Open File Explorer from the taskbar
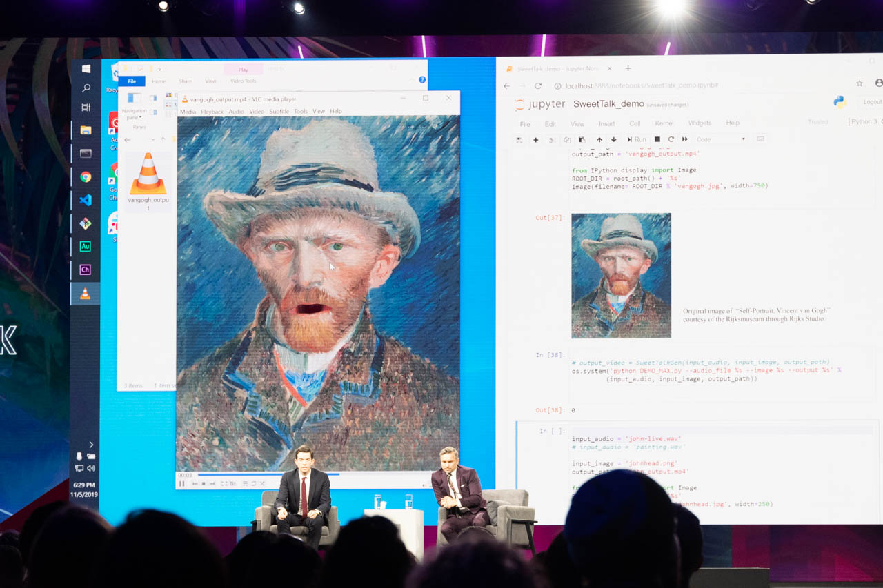 (x=86, y=130)
